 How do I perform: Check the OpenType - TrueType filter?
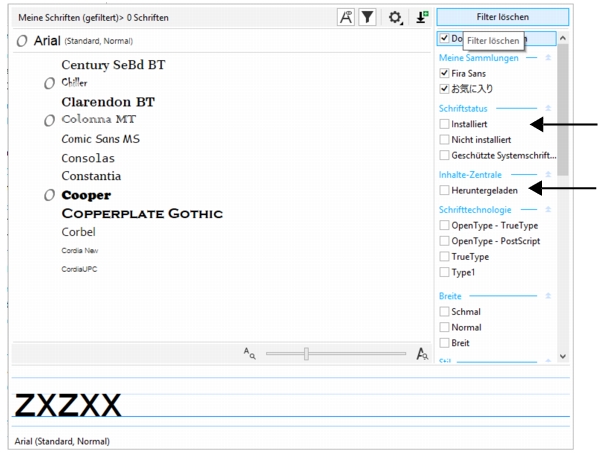445,226
